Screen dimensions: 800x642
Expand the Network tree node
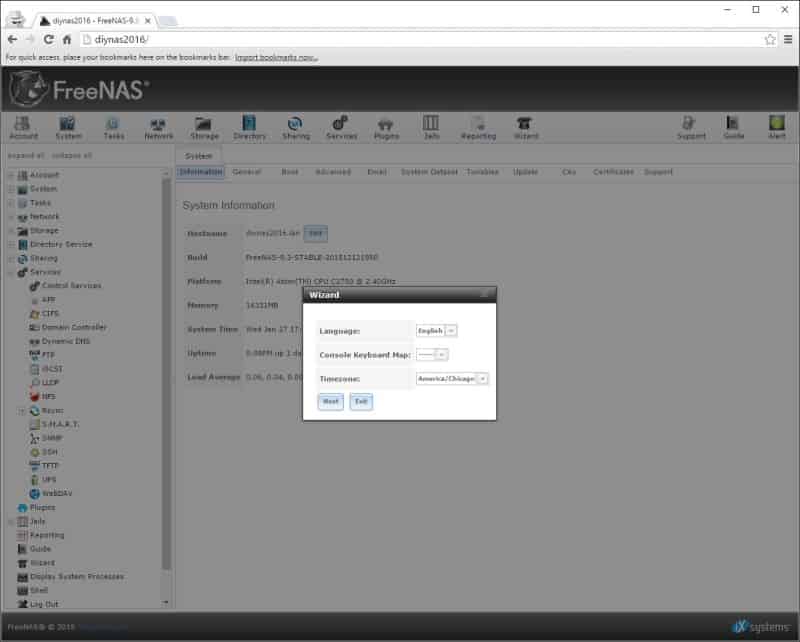[11, 217]
